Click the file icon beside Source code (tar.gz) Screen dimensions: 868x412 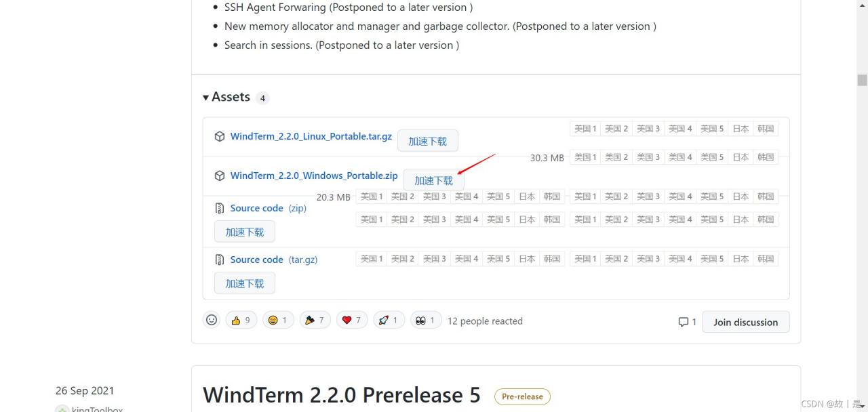point(220,260)
